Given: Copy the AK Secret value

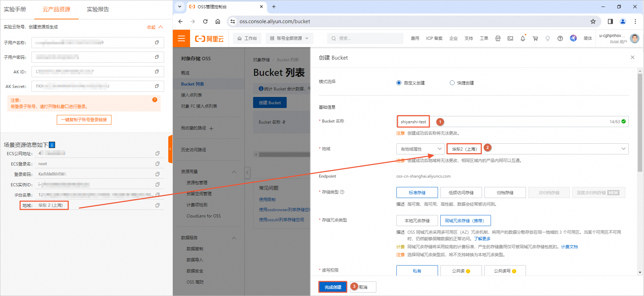Looking at the screenshot, I should tap(157, 86).
